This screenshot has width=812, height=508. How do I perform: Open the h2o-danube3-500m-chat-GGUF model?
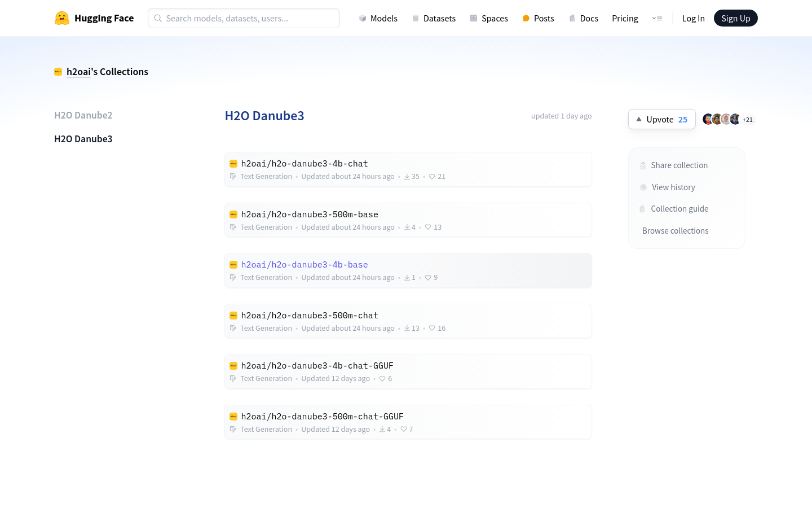tap(322, 417)
